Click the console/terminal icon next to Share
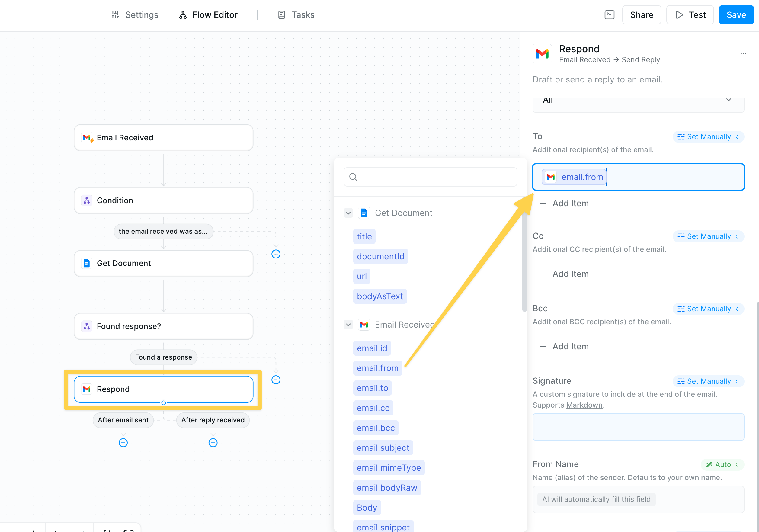The width and height of the screenshot is (759, 532). tap(609, 15)
